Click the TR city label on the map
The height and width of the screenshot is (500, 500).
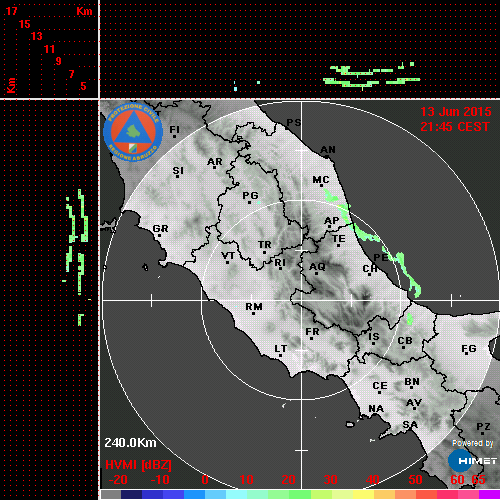(x=265, y=245)
